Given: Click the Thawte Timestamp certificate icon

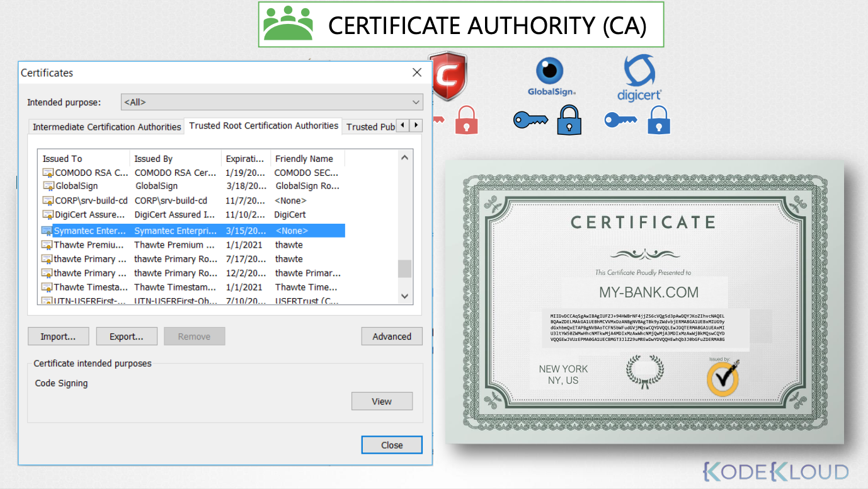Looking at the screenshot, I should click(x=47, y=287).
